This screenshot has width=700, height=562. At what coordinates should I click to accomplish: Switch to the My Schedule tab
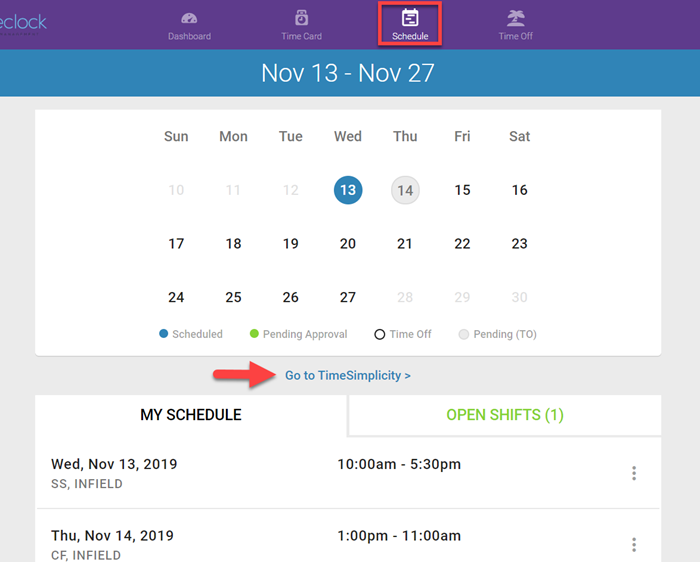tap(191, 415)
